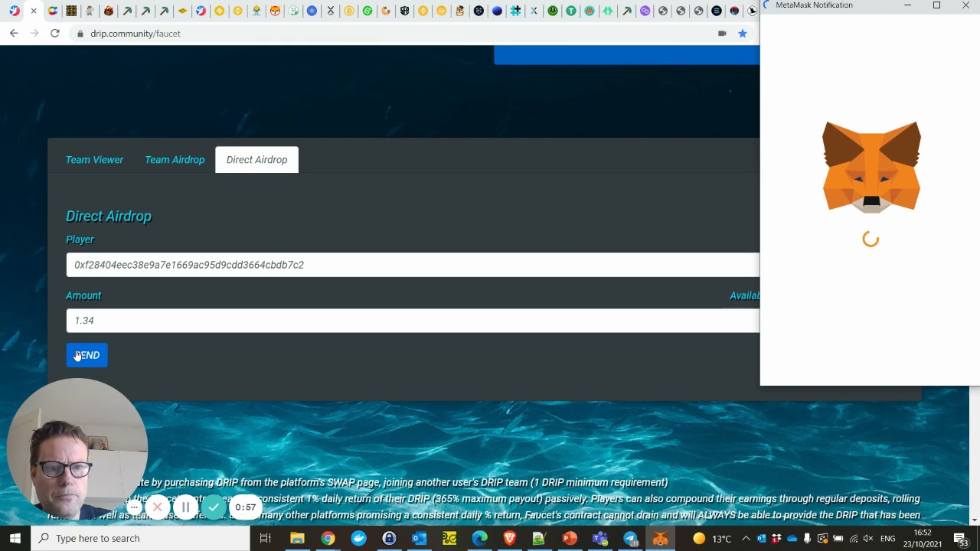Click the address bar showing drip.community/faucet
This screenshot has width=980, height=551.
click(398, 34)
